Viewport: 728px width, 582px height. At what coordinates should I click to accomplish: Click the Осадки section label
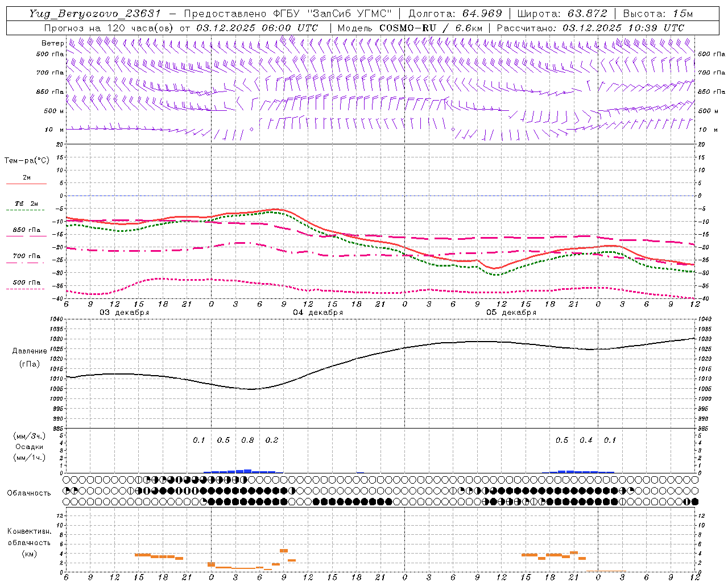point(30,447)
